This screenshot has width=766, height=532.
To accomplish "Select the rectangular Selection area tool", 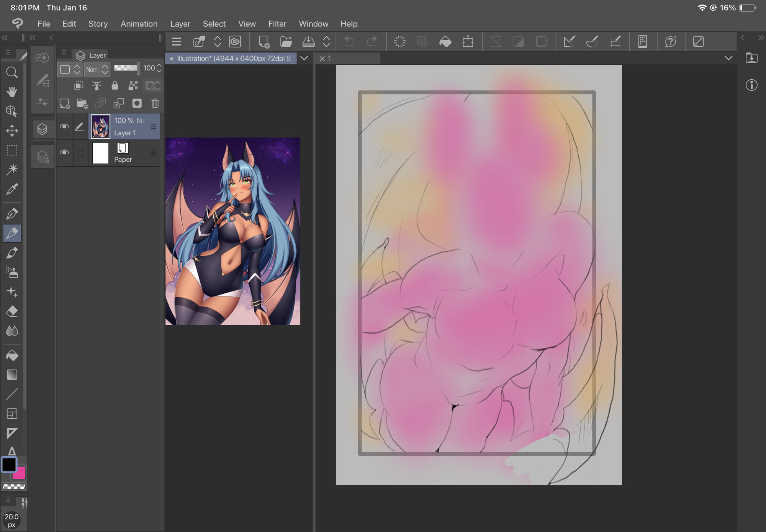I will coord(12,150).
